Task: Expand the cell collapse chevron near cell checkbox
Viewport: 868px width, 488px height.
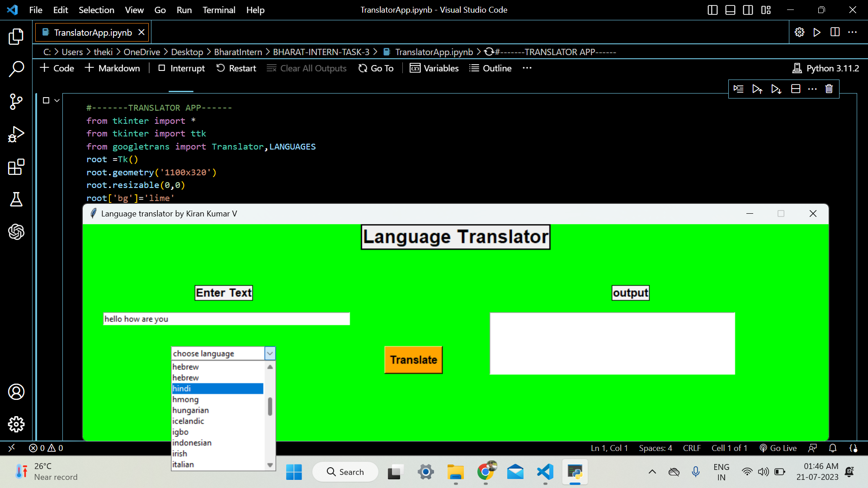Action: 56,100
